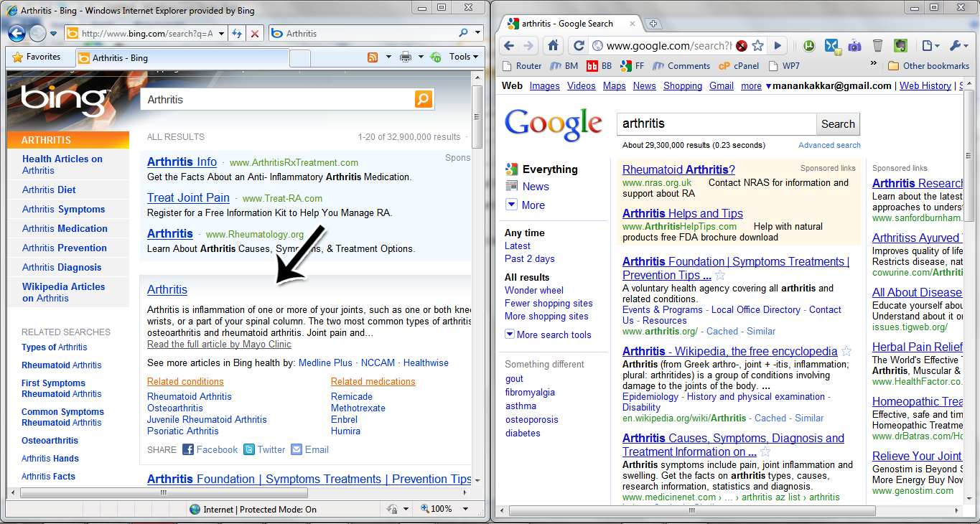The width and height of the screenshot is (980, 524).
Task: Open Chrome page menu icon
Action: point(930,46)
